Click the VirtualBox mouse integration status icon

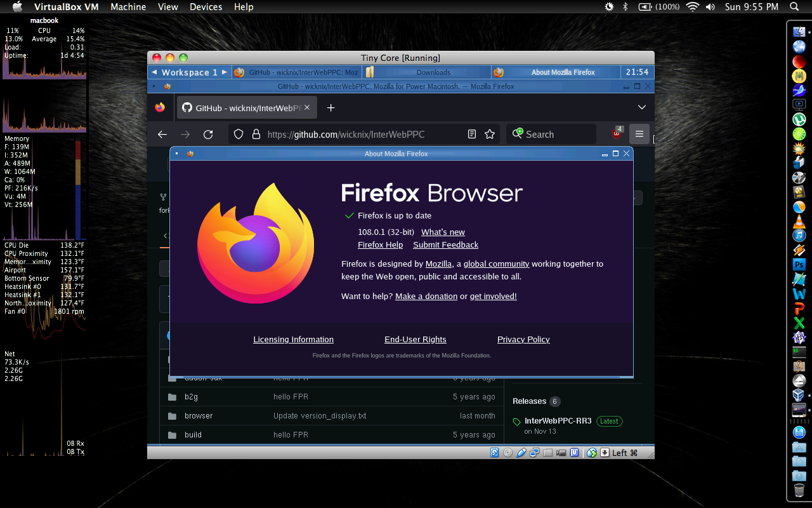(x=592, y=453)
